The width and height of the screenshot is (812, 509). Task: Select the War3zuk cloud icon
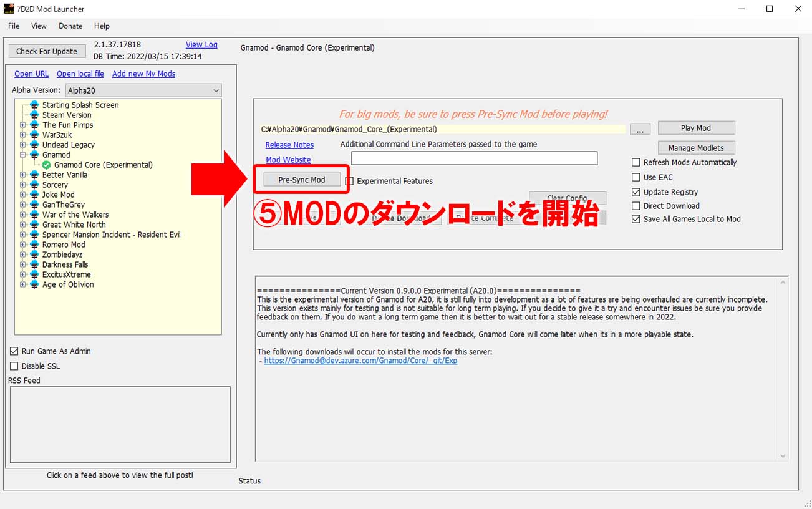pyautogui.click(x=34, y=135)
